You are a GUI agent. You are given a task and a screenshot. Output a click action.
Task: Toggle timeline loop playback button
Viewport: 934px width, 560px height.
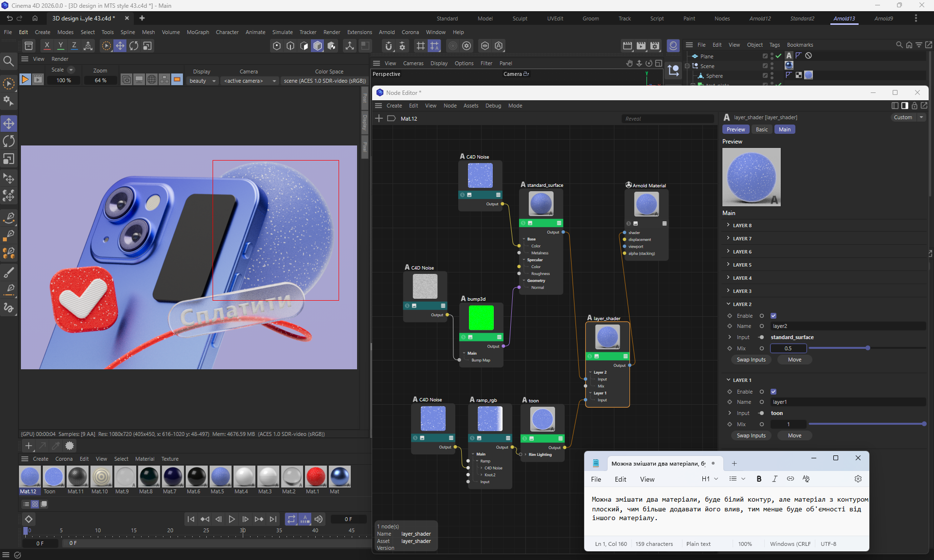291,519
